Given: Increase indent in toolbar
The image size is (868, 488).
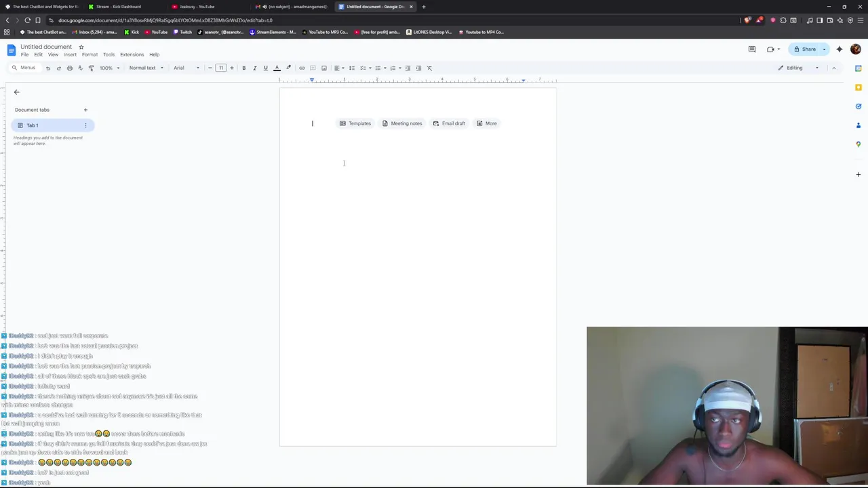Looking at the screenshot, I should tap(418, 68).
